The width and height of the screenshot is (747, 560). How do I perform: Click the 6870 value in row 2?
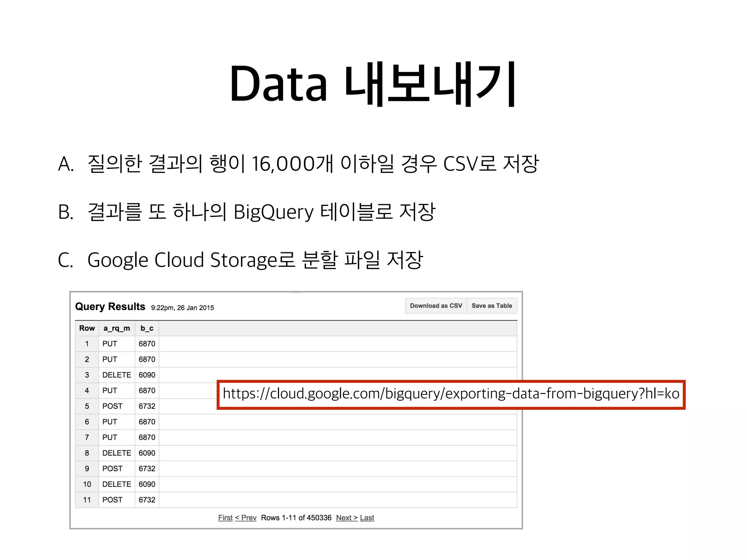pos(147,359)
